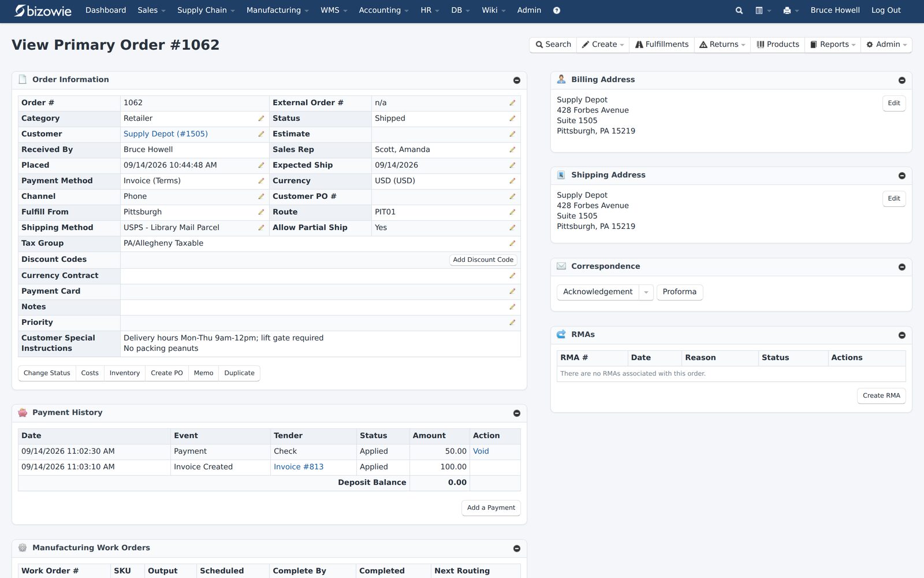Open the Proforma correspondence button

pyautogui.click(x=680, y=292)
